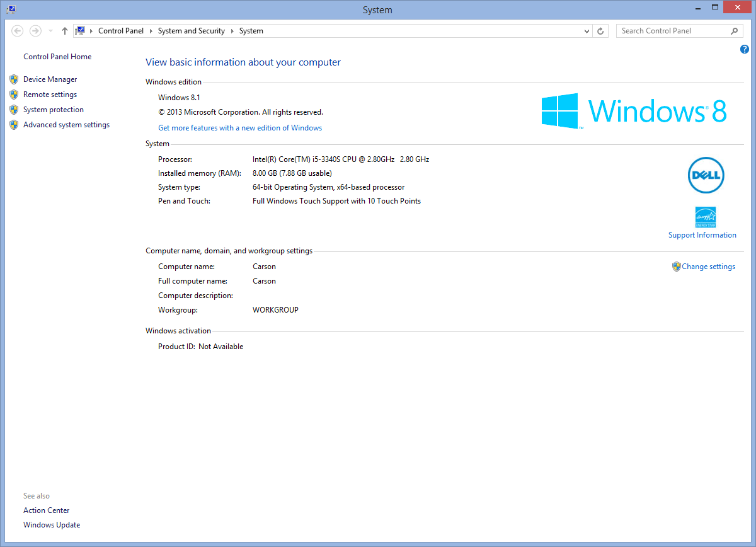The width and height of the screenshot is (756, 547).
Task: Open Windows Update link
Action: click(x=52, y=525)
